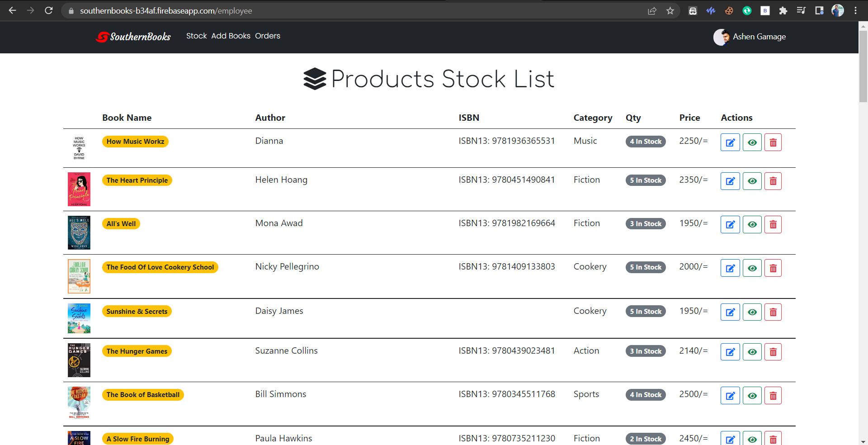Bookmark this page with the star icon
Image resolution: width=868 pixels, height=445 pixels.
click(x=670, y=10)
